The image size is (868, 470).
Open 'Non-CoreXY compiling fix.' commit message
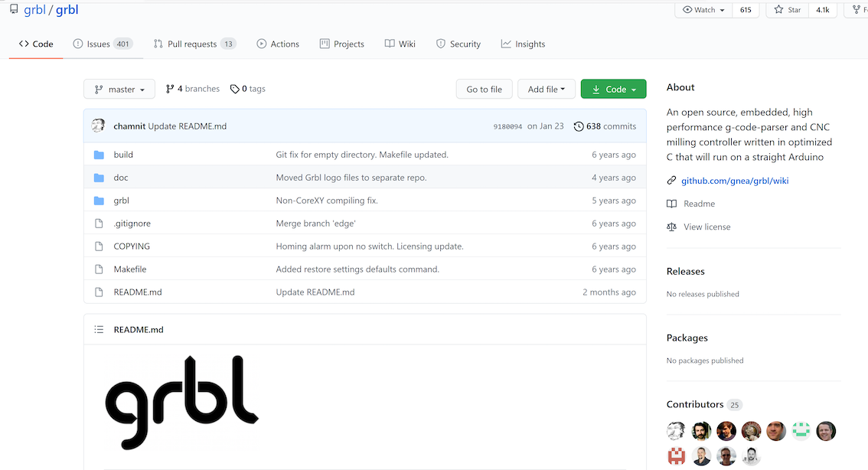coord(327,201)
